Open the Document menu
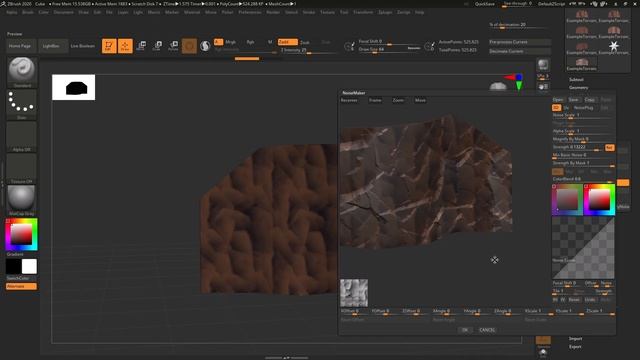Image resolution: width=640 pixels, height=360 pixels. [x=64, y=12]
